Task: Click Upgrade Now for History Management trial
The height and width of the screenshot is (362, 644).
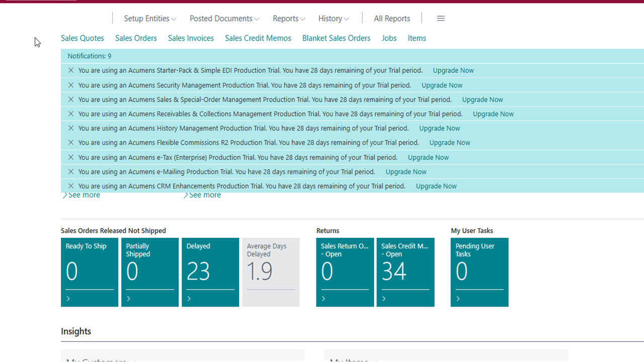Action: [439, 128]
